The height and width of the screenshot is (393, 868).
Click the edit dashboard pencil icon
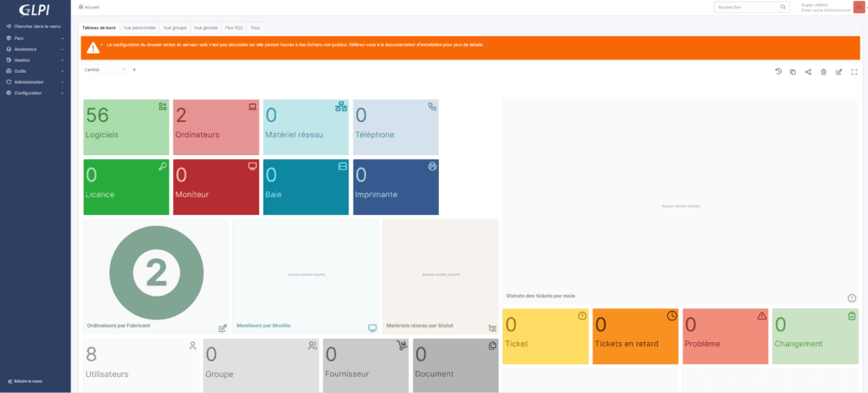tap(838, 72)
